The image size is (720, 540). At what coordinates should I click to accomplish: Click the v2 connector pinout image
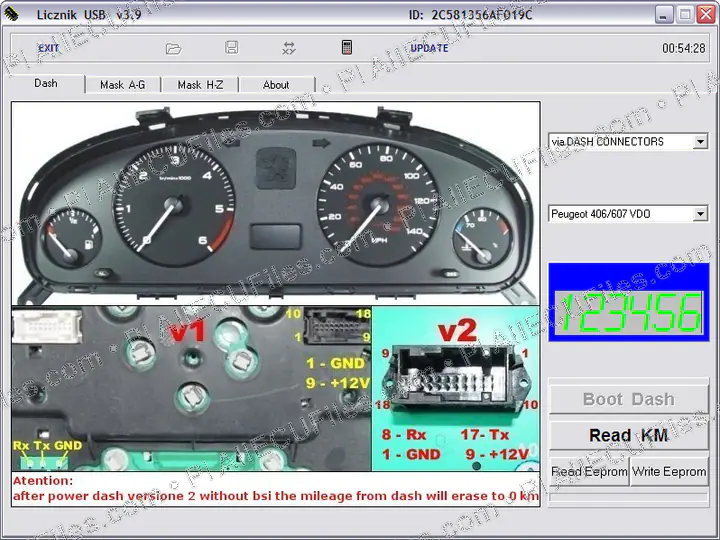click(456, 388)
